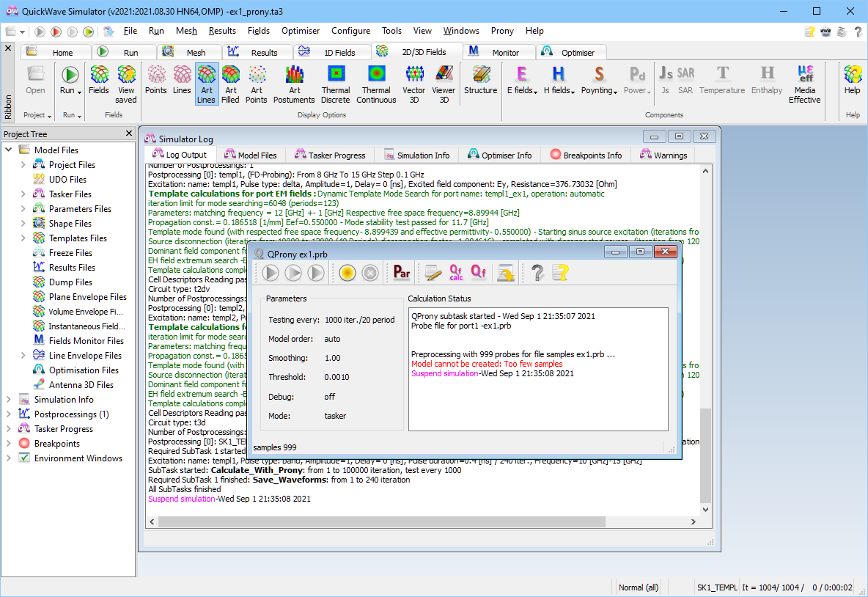Screen dimensions: 868x597
Task: Select the SAR component
Action: click(685, 80)
